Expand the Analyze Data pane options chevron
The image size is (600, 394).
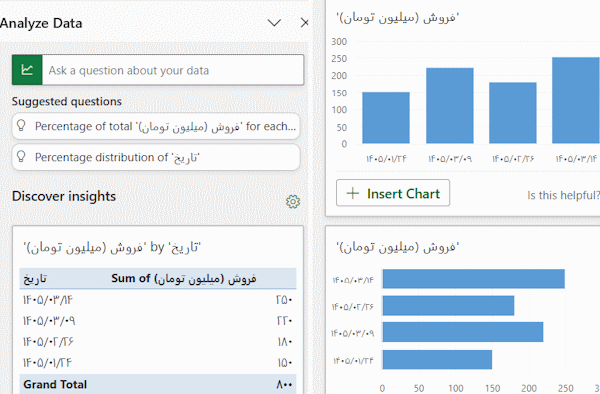[274, 23]
